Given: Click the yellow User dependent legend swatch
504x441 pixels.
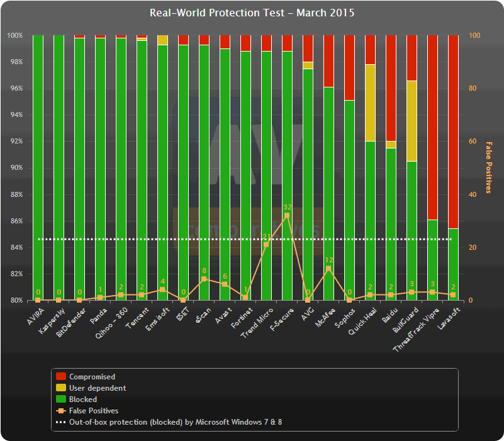Looking at the screenshot, I should click(x=61, y=388).
